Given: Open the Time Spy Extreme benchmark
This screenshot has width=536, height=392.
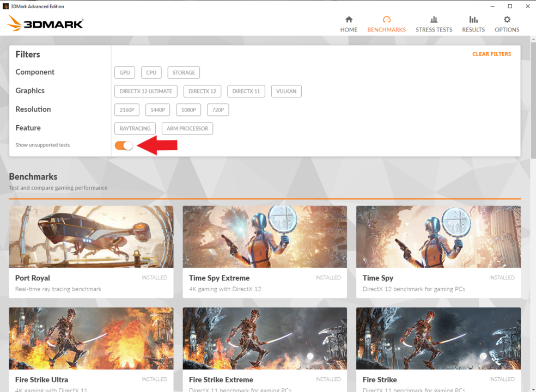Looking at the screenshot, I should (x=264, y=236).
